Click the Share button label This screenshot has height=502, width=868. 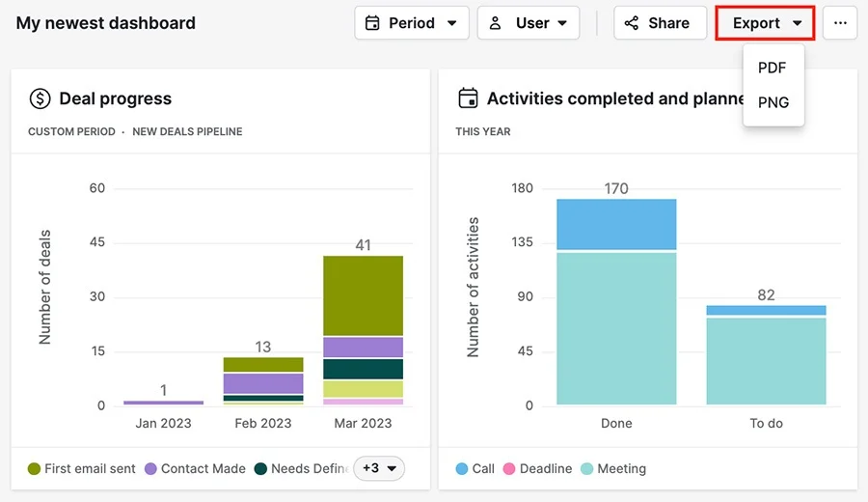[x=668, y=23]
